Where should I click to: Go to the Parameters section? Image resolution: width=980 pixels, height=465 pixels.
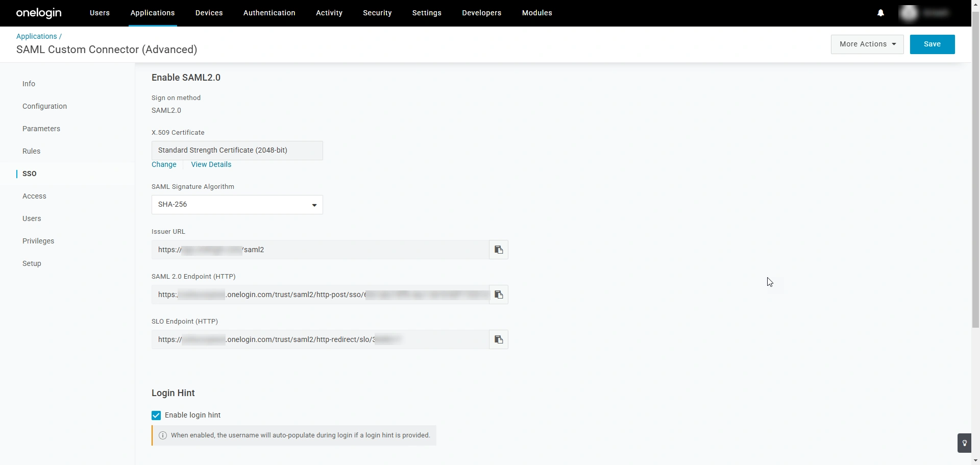[41, 129]
